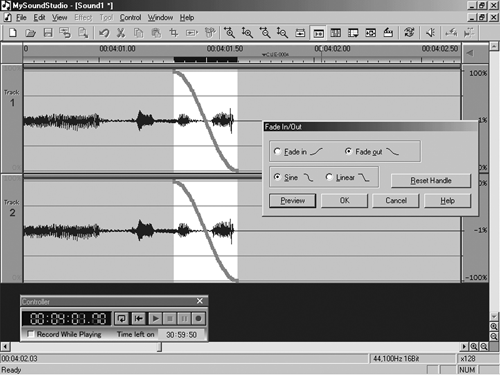This screenshot has width=500, height=375.
Task: Open the File menu
Action: pos(21,17)
